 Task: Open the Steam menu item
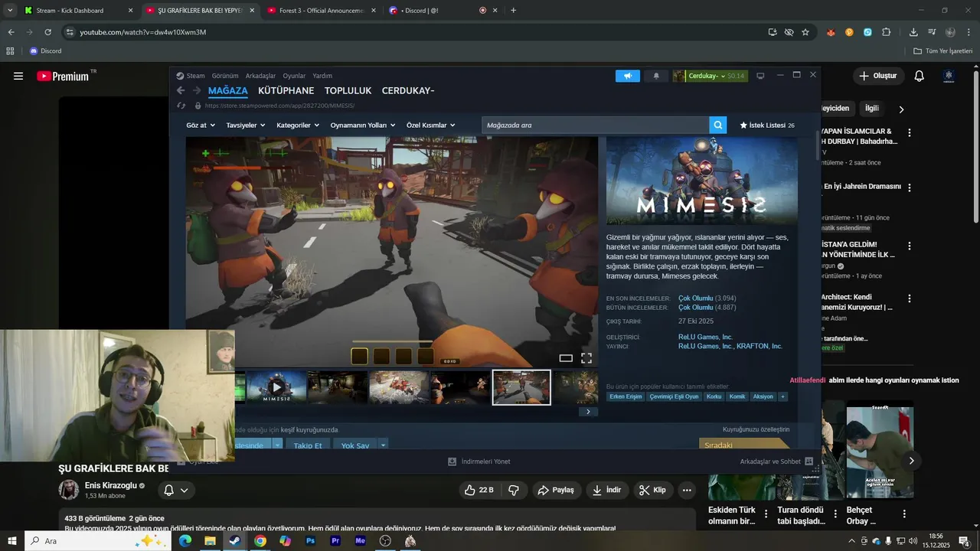click(191, 76)
